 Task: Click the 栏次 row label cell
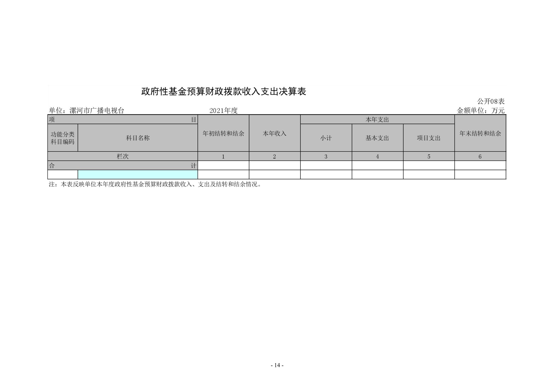point(123,156)
